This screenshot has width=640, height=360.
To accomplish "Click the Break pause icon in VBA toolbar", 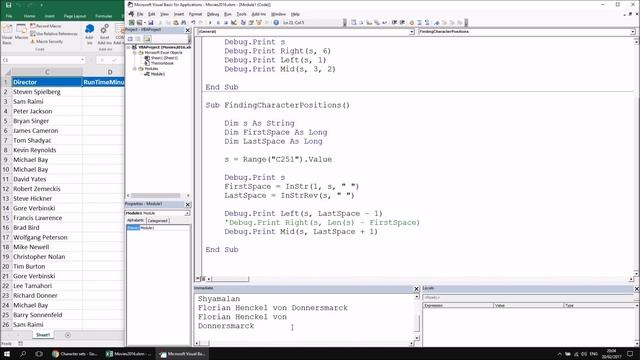I will tap(218, 22).
